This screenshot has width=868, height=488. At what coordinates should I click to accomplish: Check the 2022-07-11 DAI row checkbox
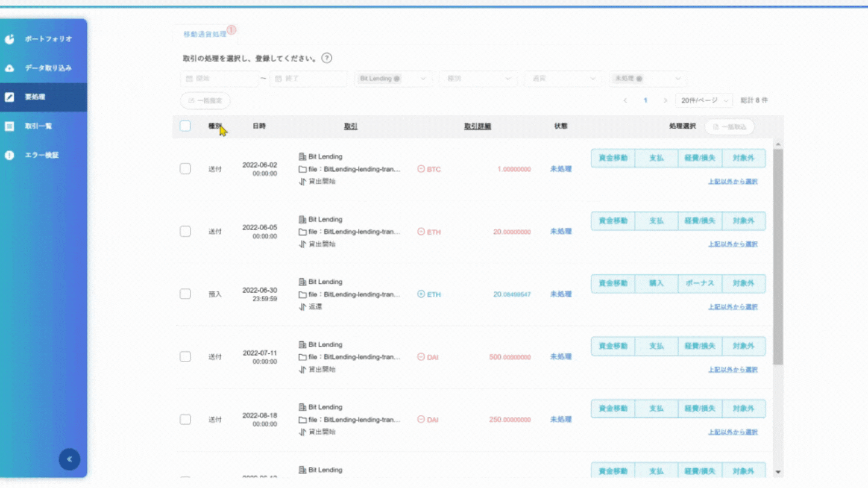(185, 357)
